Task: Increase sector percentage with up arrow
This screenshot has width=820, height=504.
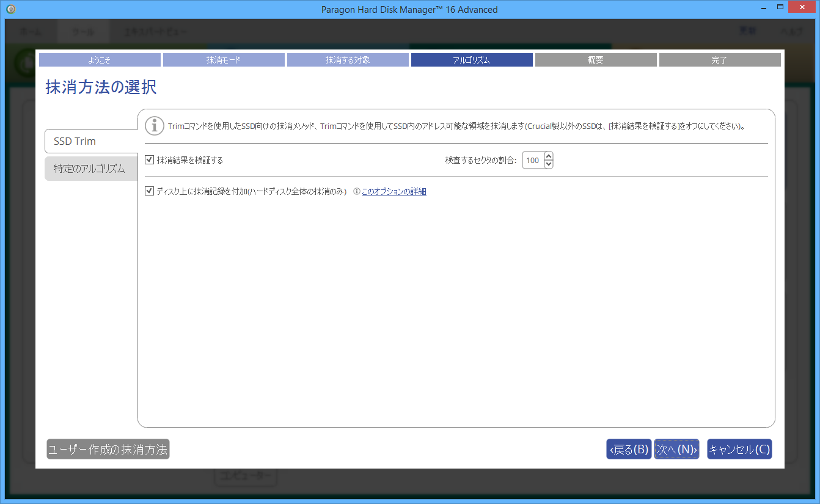Action: coord(548,156)
